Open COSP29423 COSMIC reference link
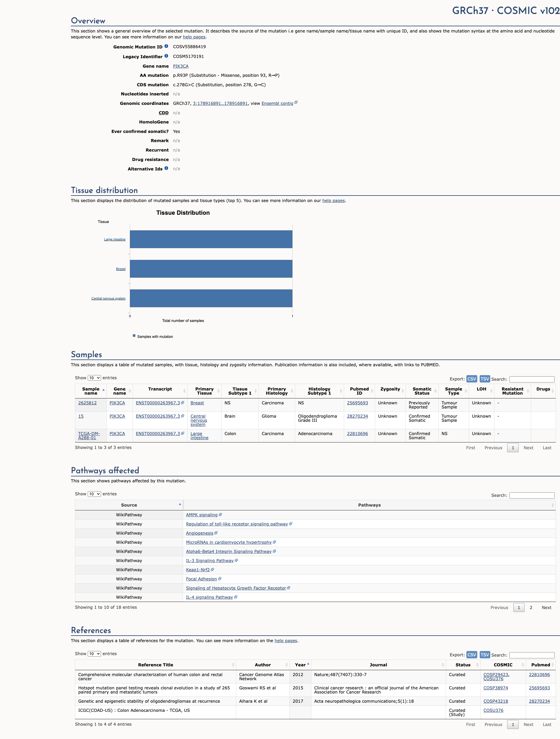 pyautogui.click(x=496, y=675)
